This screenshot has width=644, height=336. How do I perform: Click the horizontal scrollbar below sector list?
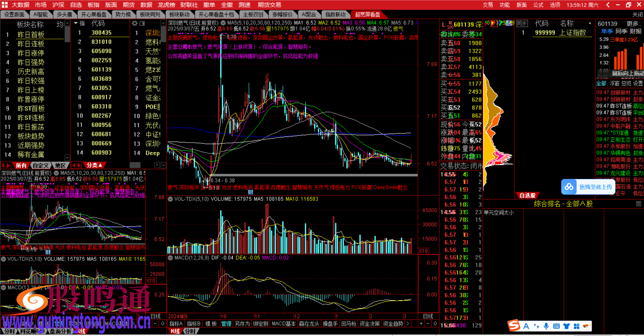(135, 165)
